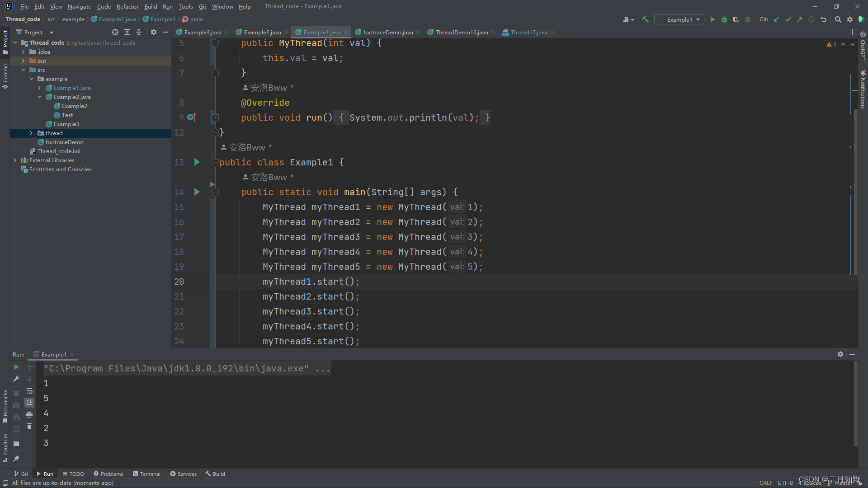Image resolution: width=868 pixels, height=488 pixels.
Task: Expand Example1.java node in tree
Action: pyautogui.click(x=39, y=88)
